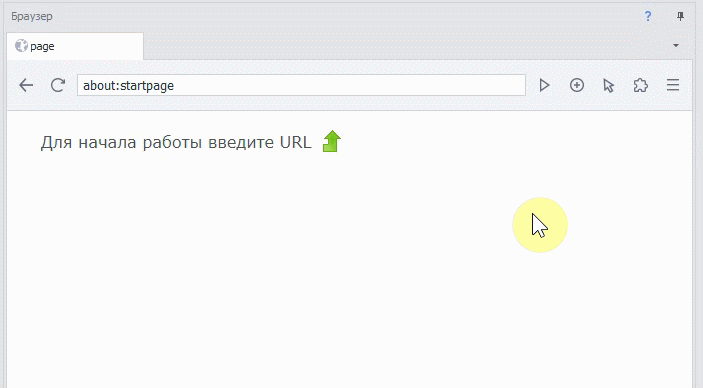Click the green up arrow image
The image size is (703, 388).
(x=332, y=141)
